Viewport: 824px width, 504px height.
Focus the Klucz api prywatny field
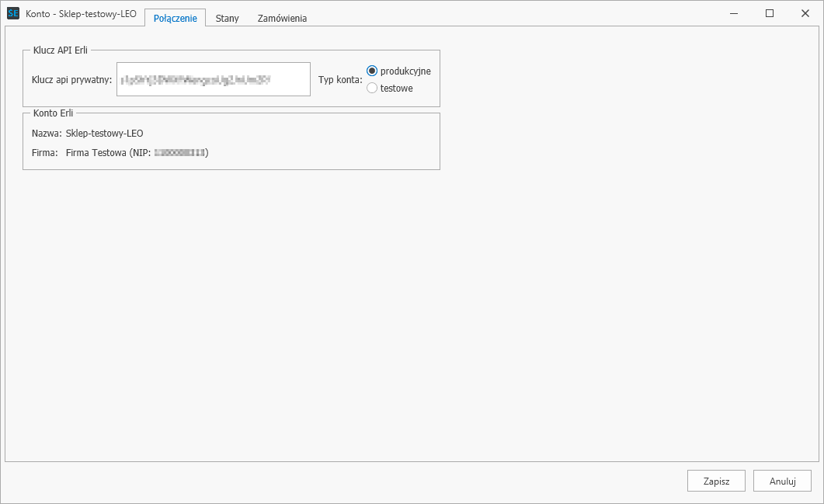click(x=214, y=79)
